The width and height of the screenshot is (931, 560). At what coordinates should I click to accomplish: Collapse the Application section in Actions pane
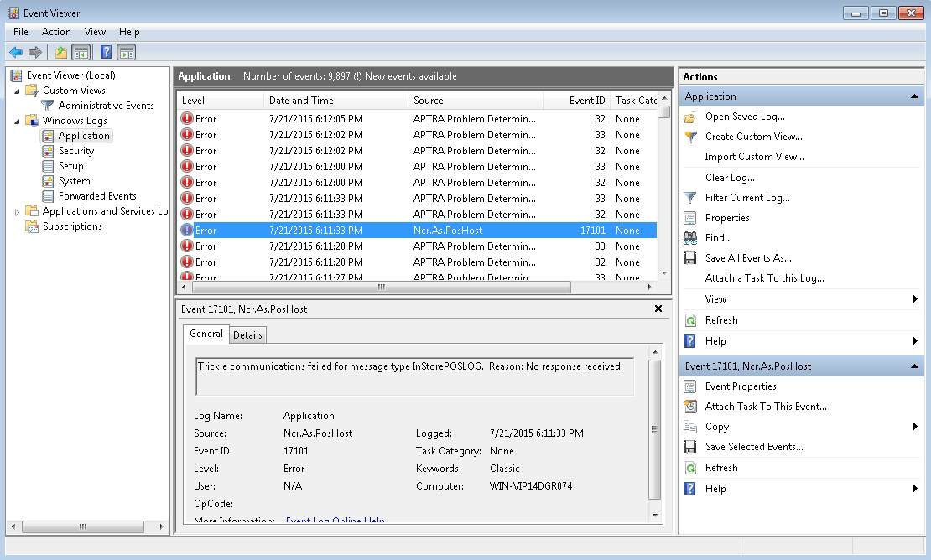click(914, 96)
